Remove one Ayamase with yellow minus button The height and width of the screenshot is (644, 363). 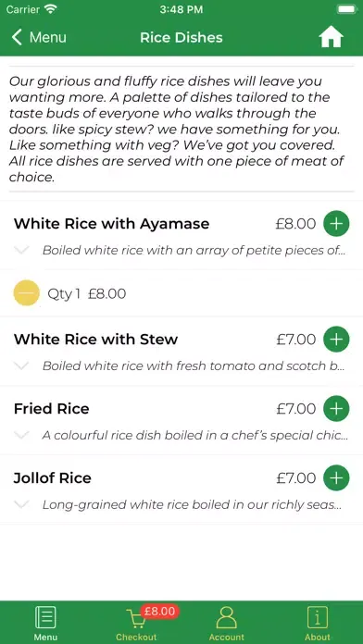point(27,293)
